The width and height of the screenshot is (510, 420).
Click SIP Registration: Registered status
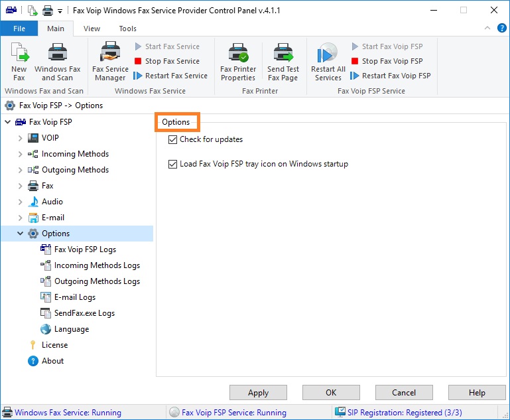pyautogui.click(x=405, y=413)
